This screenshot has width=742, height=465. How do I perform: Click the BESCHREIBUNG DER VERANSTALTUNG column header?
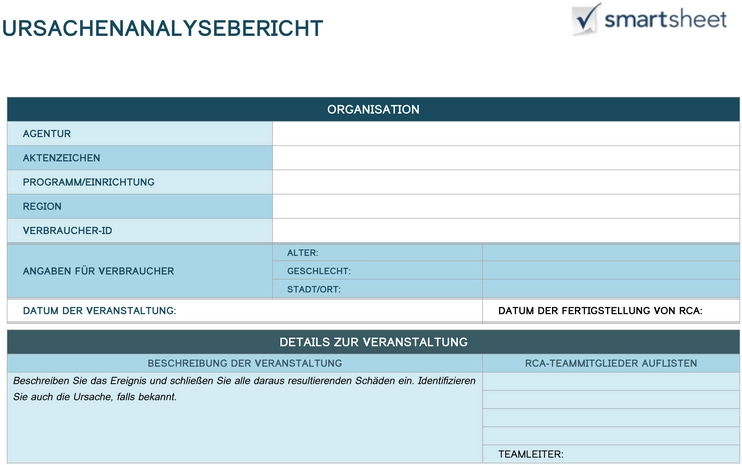point(245,363)
